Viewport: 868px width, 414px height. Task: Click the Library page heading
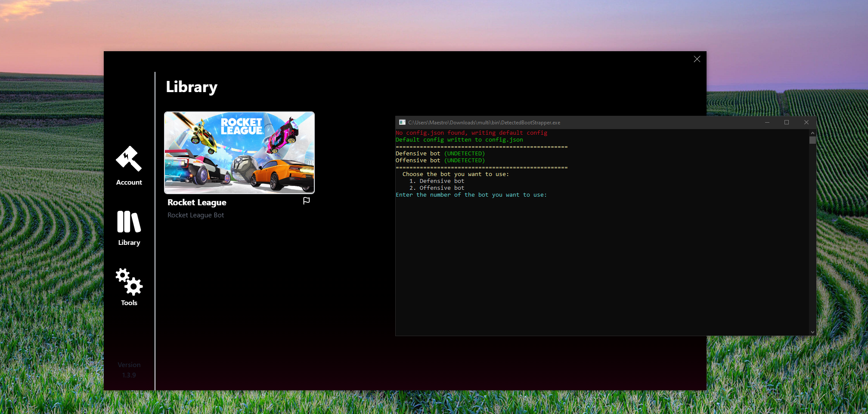coord(192,87)
